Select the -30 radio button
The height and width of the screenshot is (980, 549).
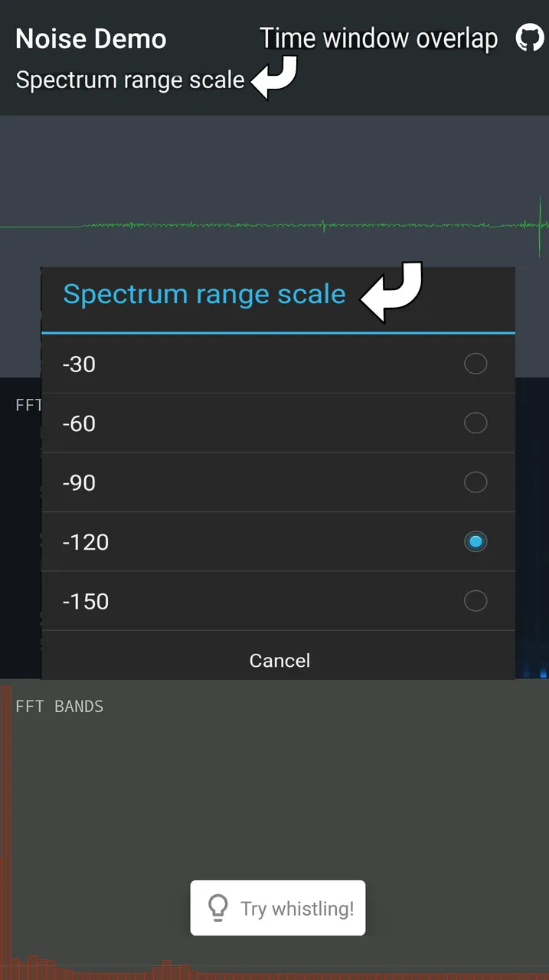[x=475, y=364]
